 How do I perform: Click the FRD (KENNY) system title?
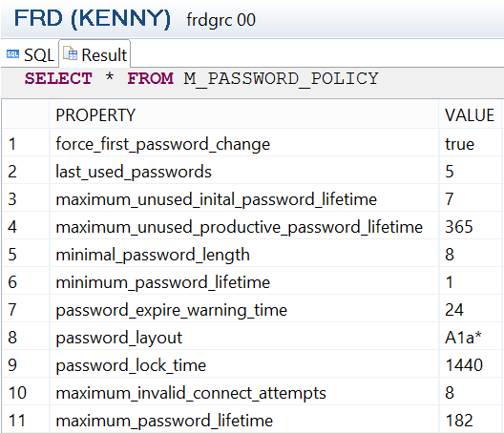pyautogui.click(x=93, y=19)
